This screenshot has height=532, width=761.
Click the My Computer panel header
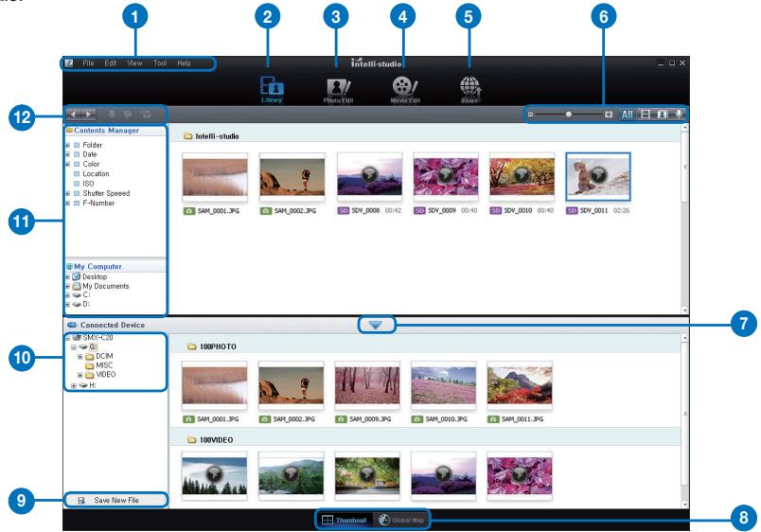click(x=115, y=267)
